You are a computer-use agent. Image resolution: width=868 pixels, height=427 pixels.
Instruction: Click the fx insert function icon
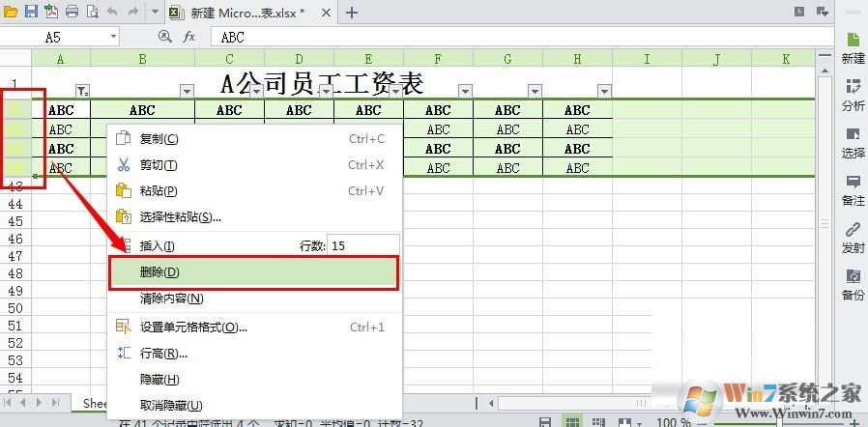(x=189, y=37)
